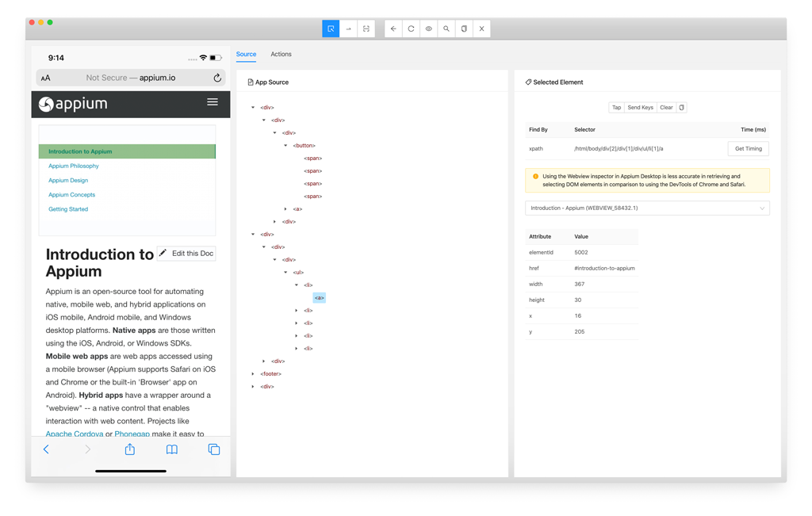Collapse the <button> node arrow
Viewport: 812px width, 516px height.
tap(285, 145)
